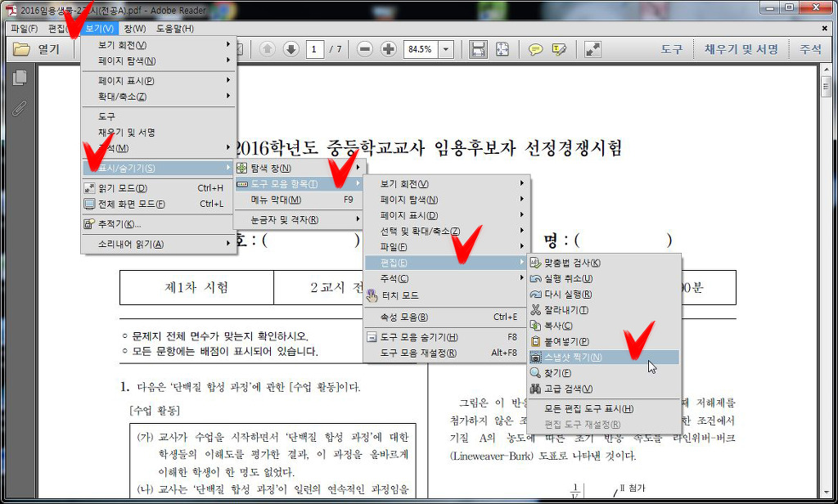Open the Window (창) menu
The width and height of the screenshot is (838, 504).
coord(135,29)
